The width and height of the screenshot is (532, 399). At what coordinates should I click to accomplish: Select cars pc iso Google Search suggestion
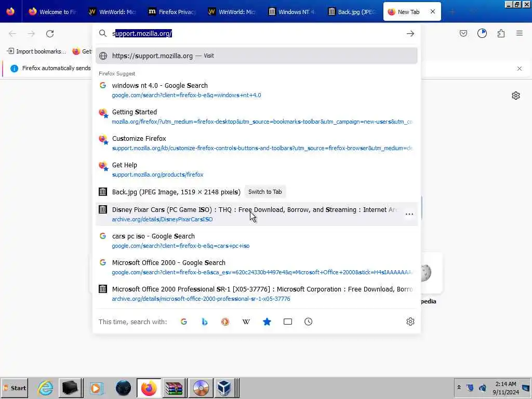tap(257, 241)
